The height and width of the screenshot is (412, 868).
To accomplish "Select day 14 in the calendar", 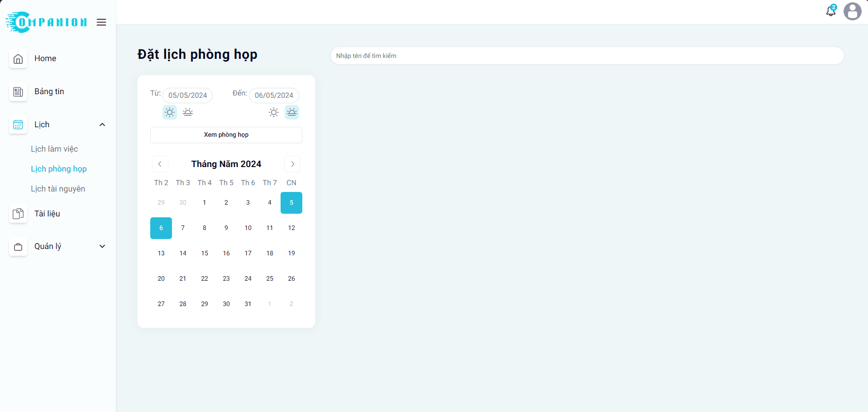I will click(183, 254).
